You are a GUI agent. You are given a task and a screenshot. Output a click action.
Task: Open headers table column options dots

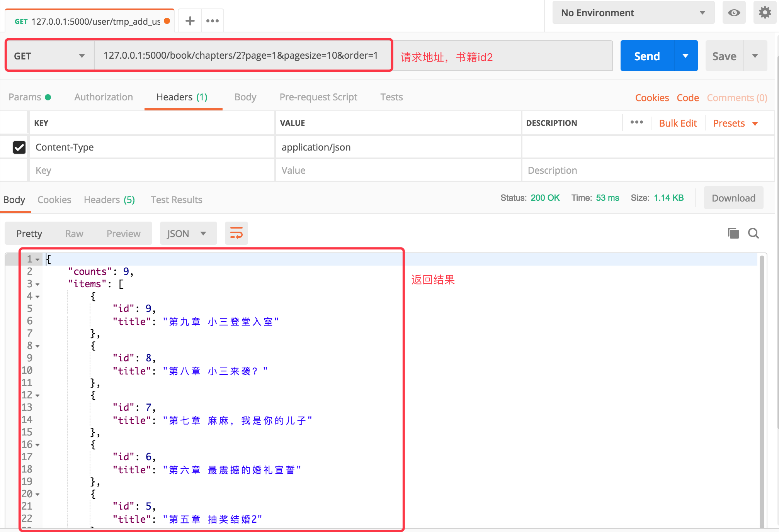pos(636,122)
